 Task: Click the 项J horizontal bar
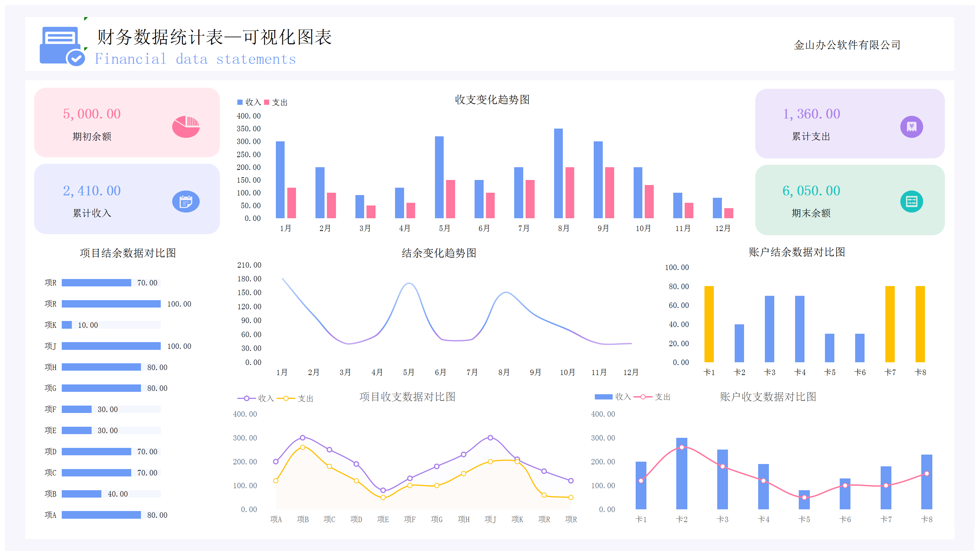tap(111, 346)
